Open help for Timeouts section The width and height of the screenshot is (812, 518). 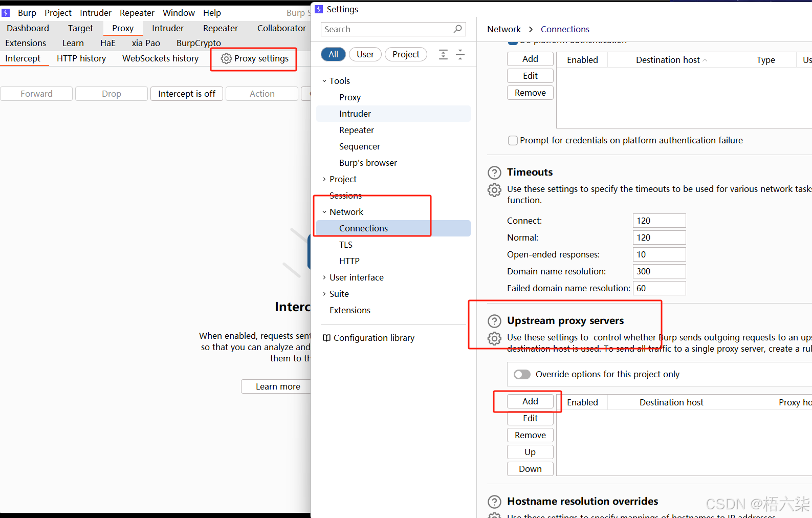[x=494, y=172]
